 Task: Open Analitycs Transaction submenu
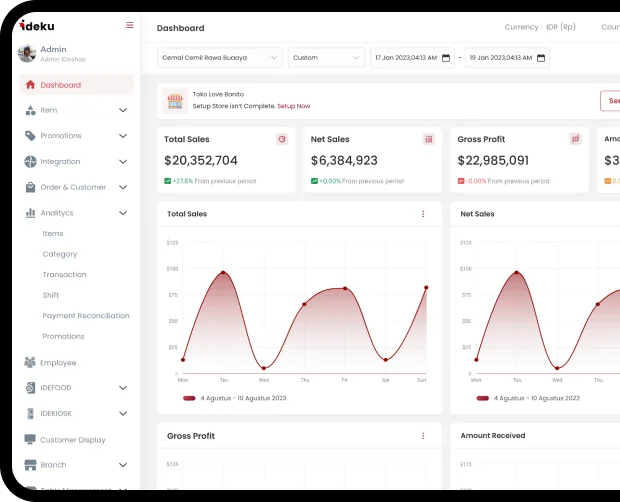(64, 274)
